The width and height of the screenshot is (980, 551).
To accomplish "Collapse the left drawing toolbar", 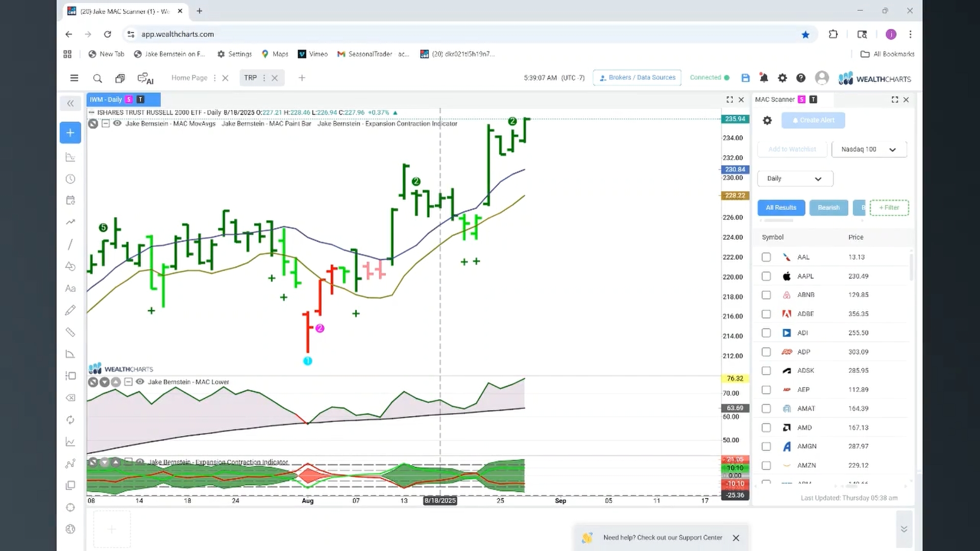I will point(70,104).
